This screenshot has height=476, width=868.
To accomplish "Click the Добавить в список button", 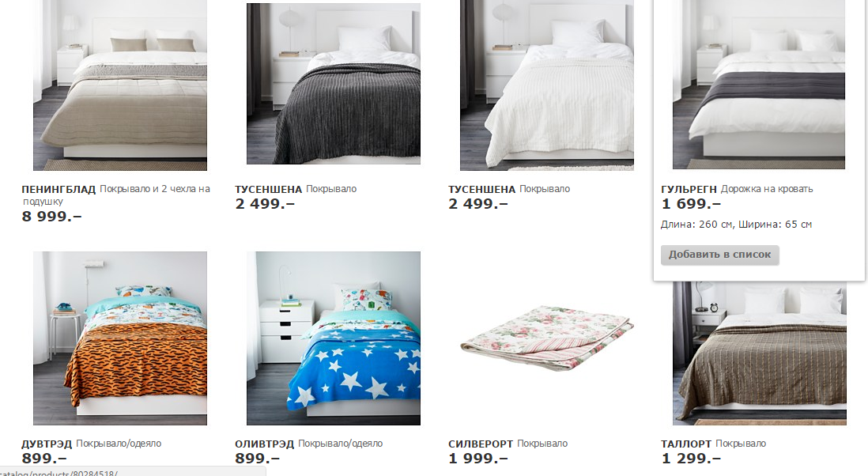I will click(719, 255).
